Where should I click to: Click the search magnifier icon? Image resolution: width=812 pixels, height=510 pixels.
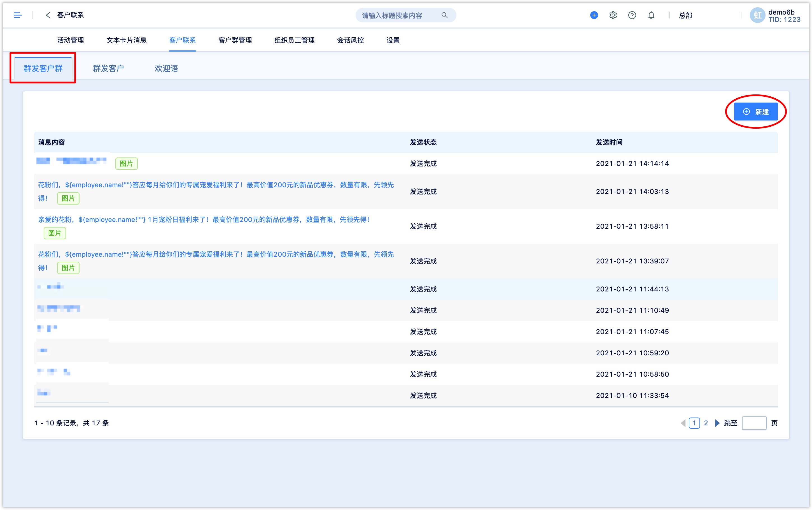[x=444, y=15]
